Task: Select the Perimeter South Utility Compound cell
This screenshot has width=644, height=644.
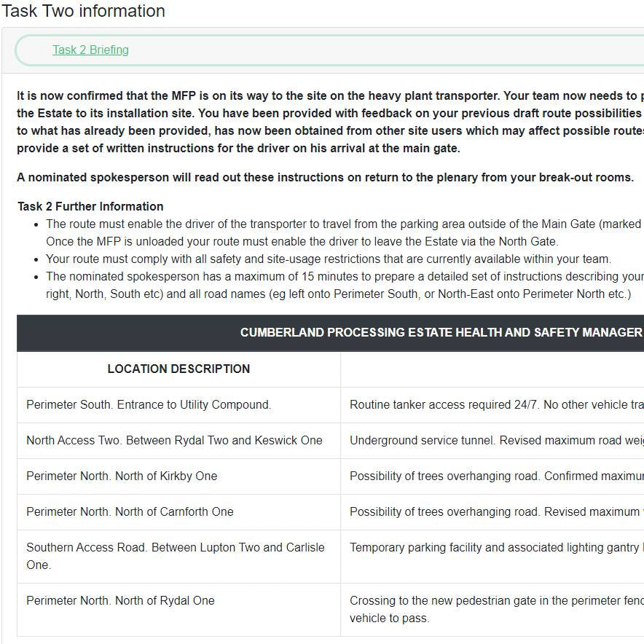Action: coord(149,404)
